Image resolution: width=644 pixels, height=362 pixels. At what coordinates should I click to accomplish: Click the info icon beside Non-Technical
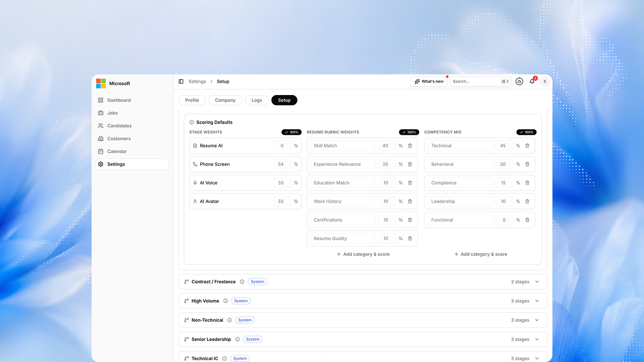click(x=229, y=320)
